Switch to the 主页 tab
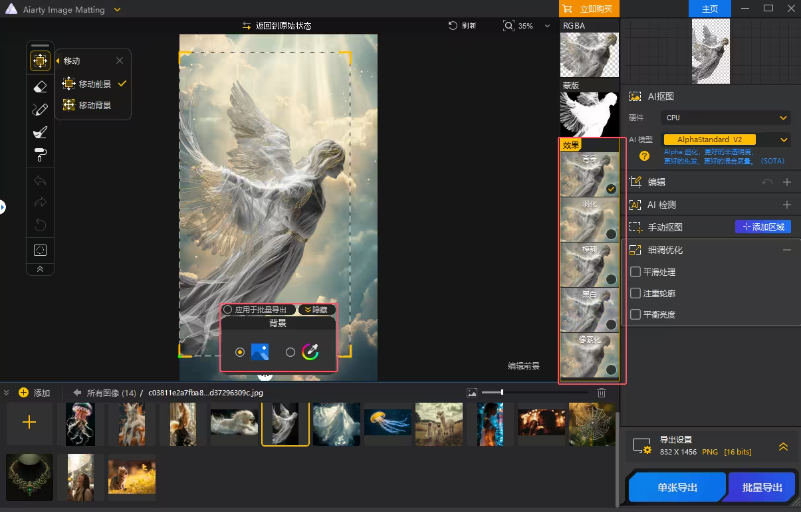 (710, 8)
